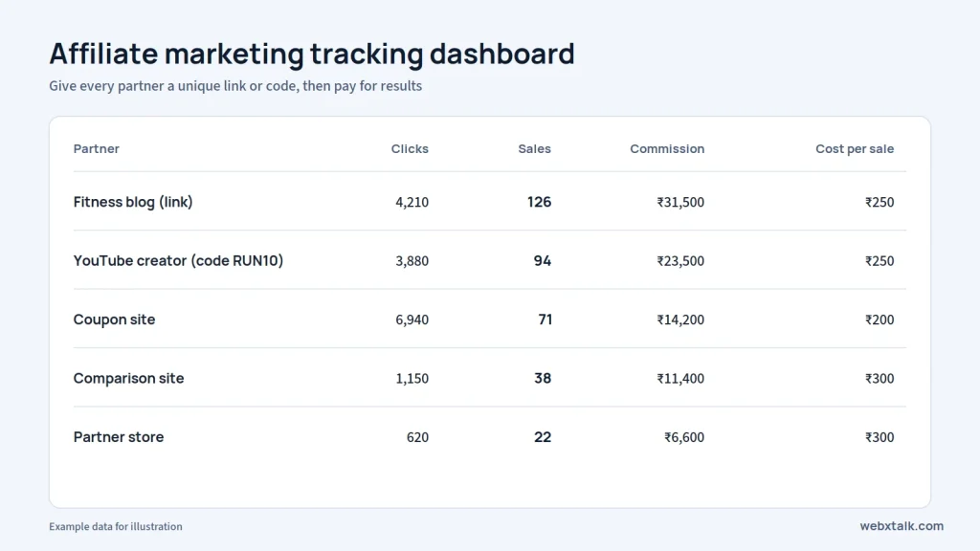Select the Sales column header
980x551 pixels.
pyautogui.click(x=534, y=148)
